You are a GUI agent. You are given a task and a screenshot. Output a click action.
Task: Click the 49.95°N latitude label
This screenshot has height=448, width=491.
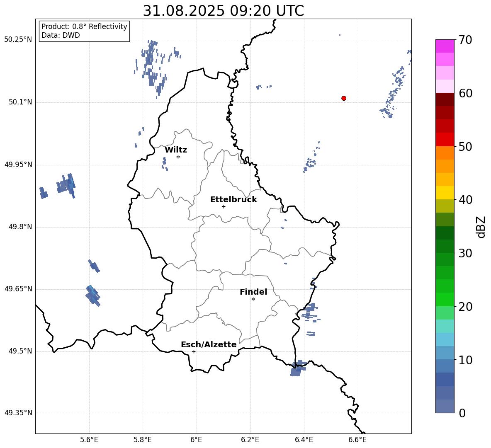[x=18, y=164]
